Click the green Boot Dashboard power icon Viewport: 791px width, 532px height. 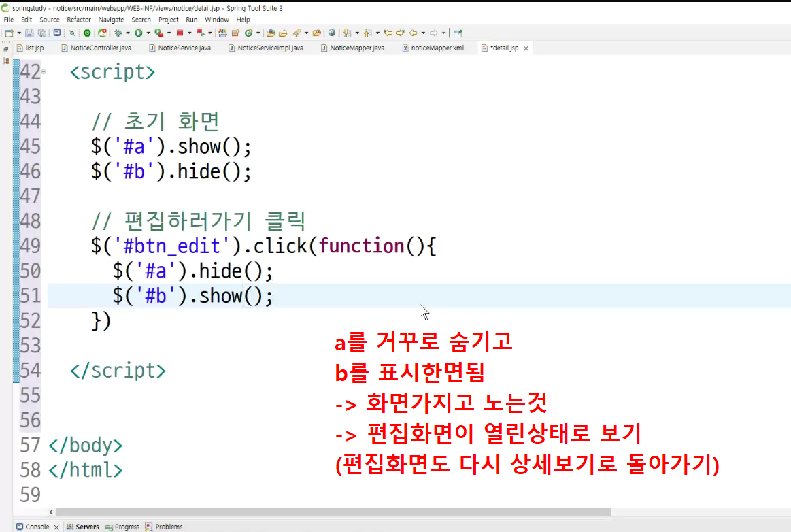pos(87,33)
